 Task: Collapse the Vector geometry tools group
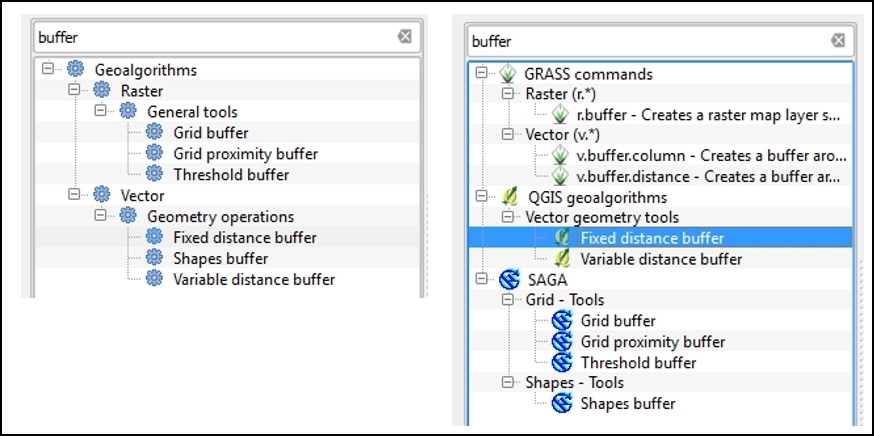(x=508, y=216)
